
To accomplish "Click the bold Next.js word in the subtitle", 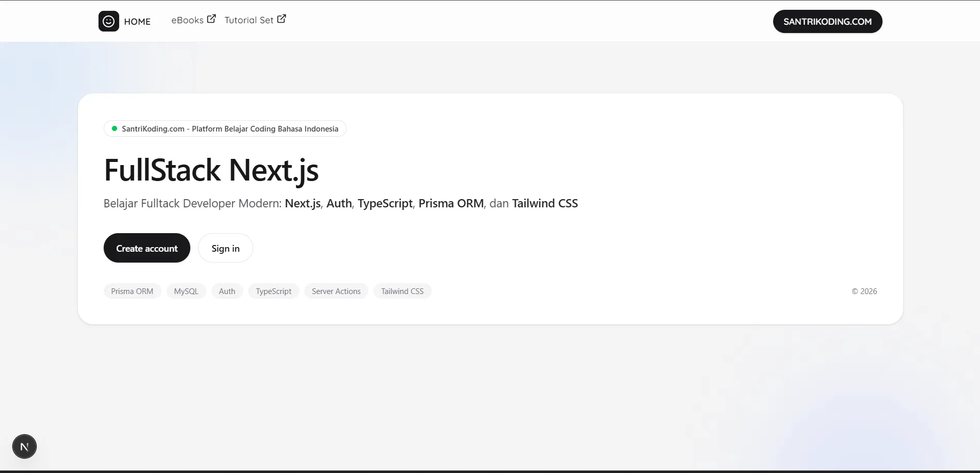I will coord(303,204).
